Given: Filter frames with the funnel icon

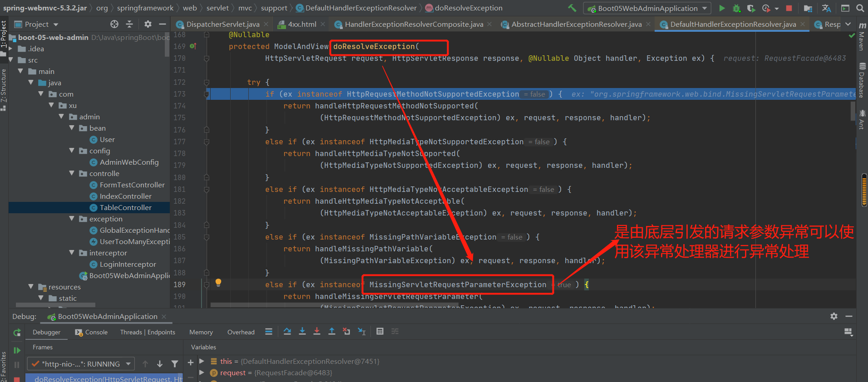Looking at the screenshot, I should (175, 364).
